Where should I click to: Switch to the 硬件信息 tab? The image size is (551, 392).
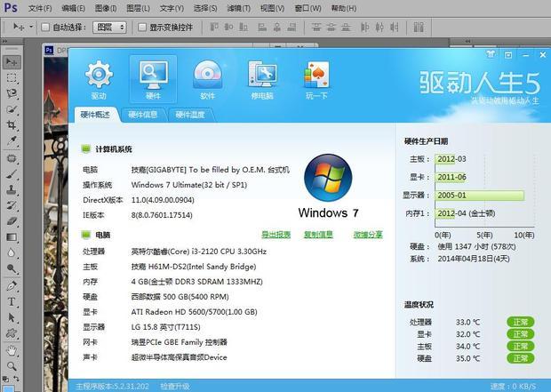143,115
